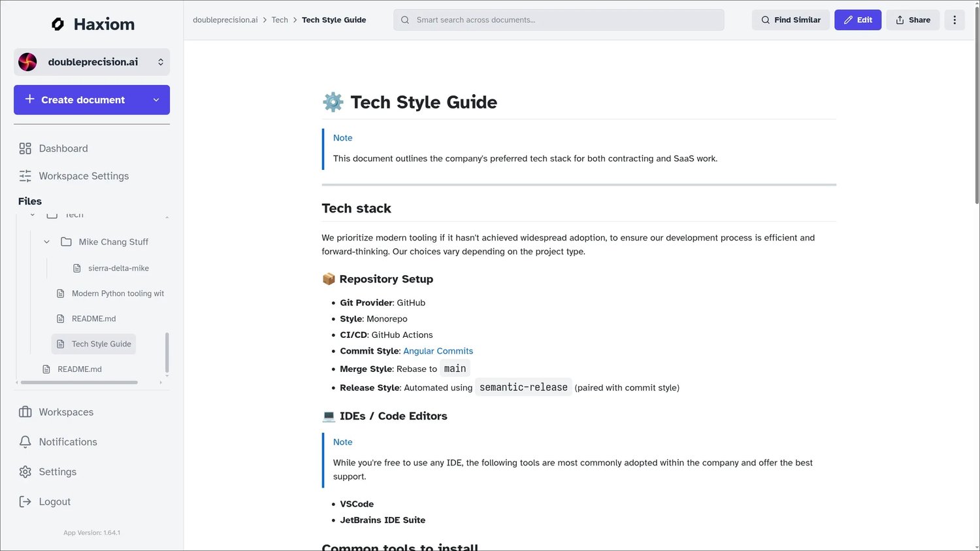This screenshot has height=551, width=980.
Task: Click the Edit button
Action: (x=857, y=20)
